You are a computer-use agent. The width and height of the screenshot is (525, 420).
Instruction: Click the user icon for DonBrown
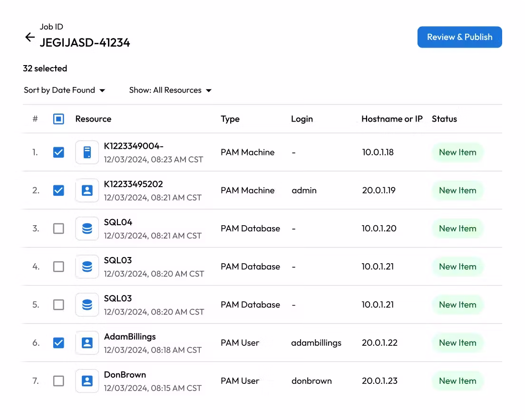(x=87, y=381)
